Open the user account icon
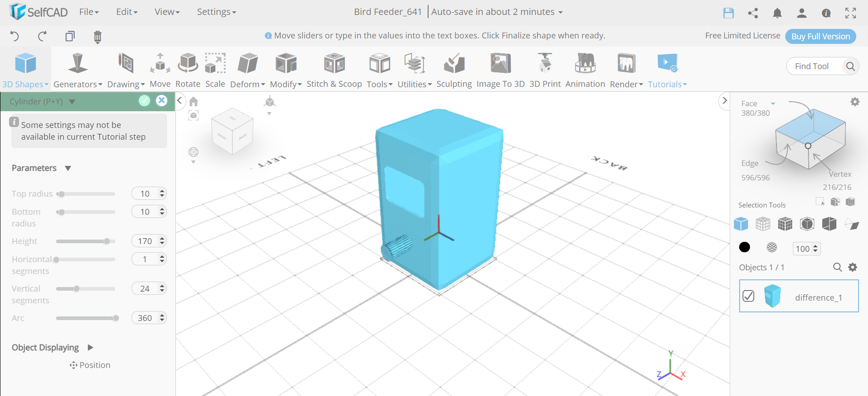 [802, 13]
